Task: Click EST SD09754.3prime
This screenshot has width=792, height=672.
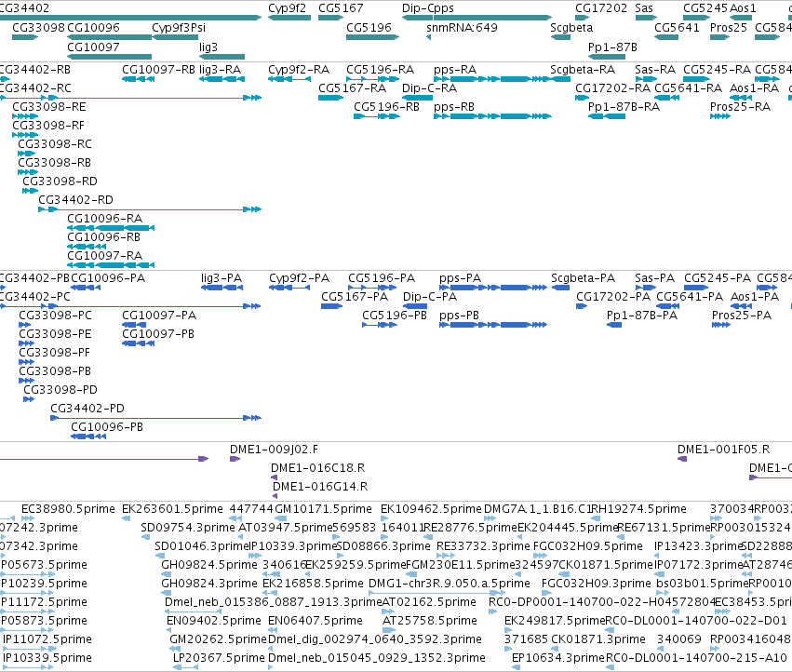Action: tap(188, 528)
